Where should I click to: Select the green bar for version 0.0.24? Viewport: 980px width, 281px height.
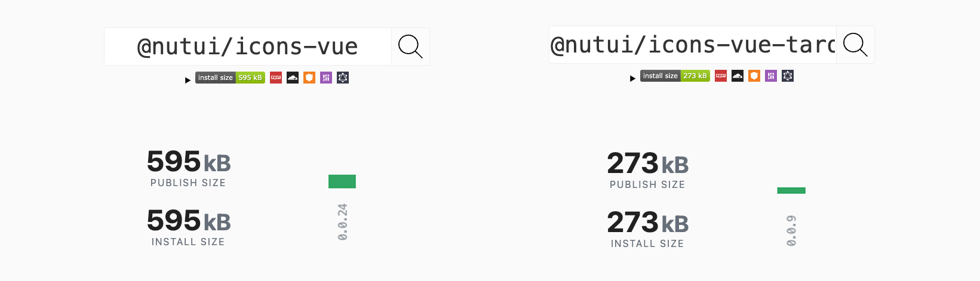point(342,181)
